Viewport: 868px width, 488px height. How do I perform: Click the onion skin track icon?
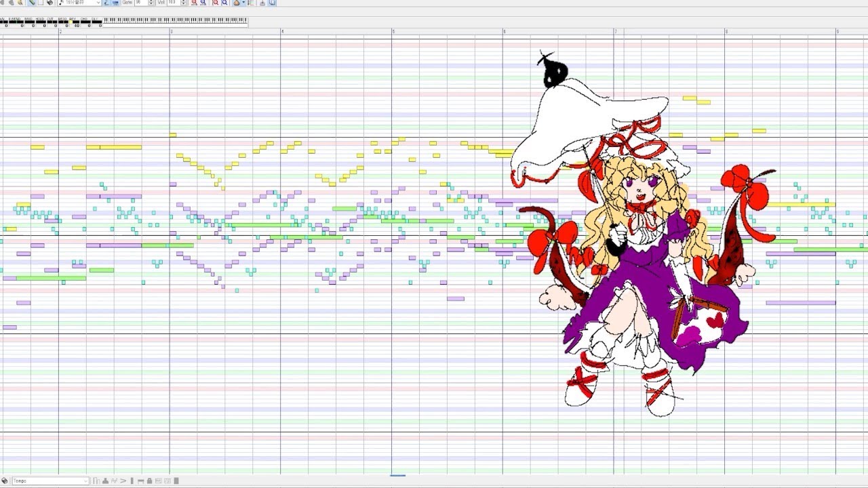click(237, 3)
